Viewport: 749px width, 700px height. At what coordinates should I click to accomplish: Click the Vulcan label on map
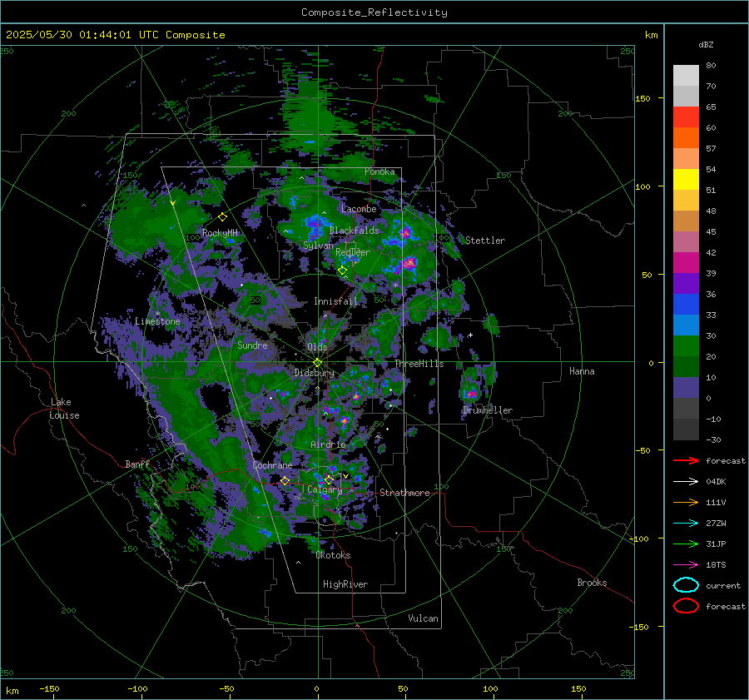tap(423, 618)
